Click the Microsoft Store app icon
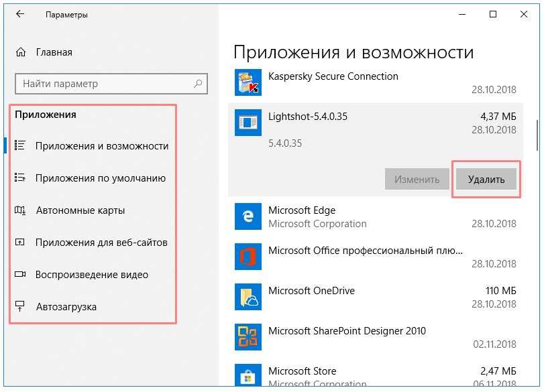 tap(248, 375)
